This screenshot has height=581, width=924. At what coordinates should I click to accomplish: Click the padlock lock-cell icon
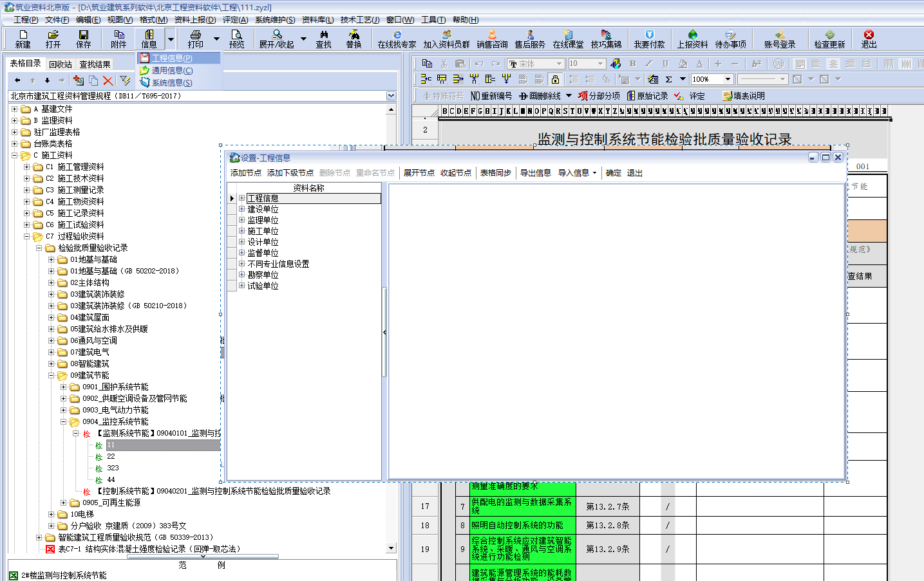555,79
